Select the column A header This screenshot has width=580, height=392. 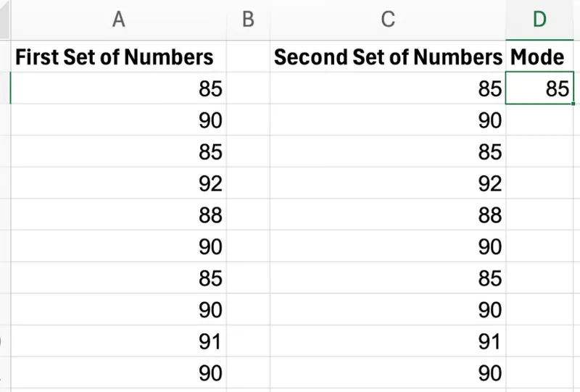118,20
